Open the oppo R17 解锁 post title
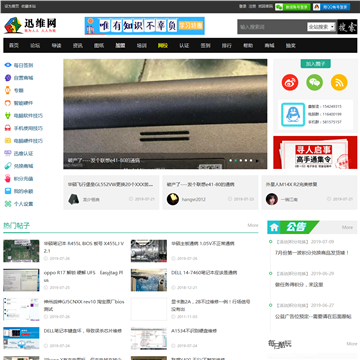 (84, 276)
